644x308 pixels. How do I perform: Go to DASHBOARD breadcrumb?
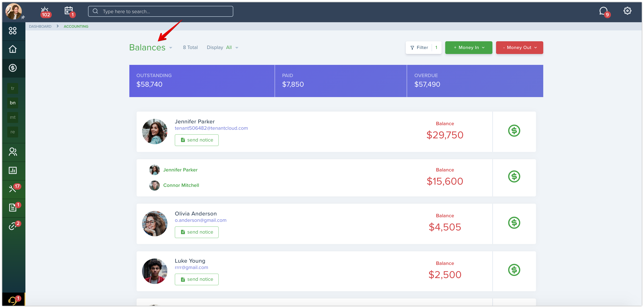click(x=40, y=27)
